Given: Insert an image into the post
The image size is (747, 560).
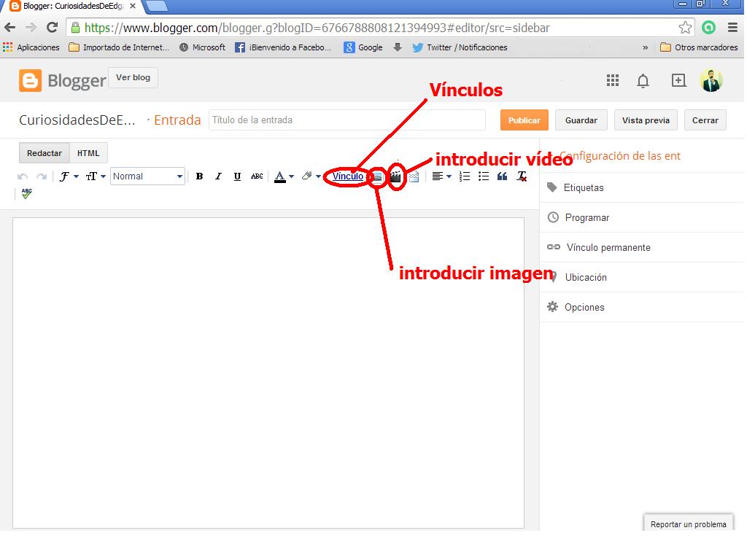Looking at the screenshot, I should point(377,176).
